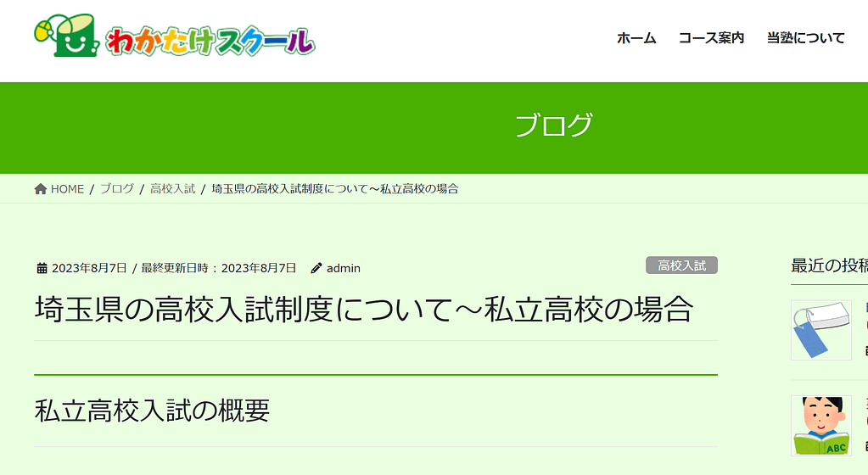868x475 pixels.
Task: Click the calendar icon beside post date
Action: click(x=42, y=268)
